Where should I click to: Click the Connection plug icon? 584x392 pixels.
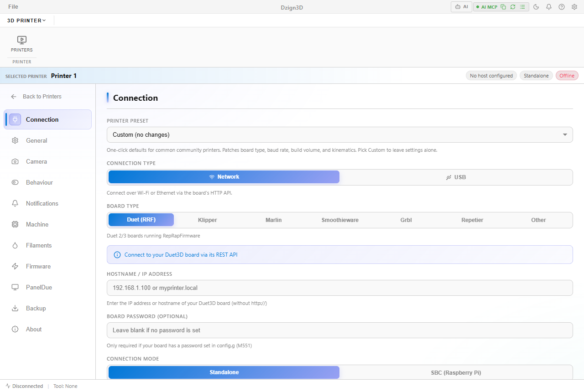click(x=15, y=119)
